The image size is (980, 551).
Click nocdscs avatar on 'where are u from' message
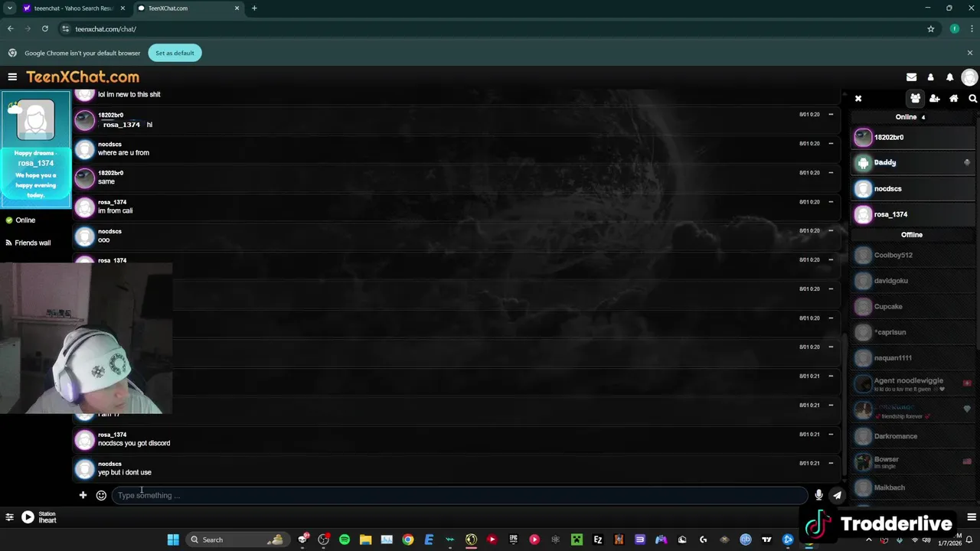85,148
